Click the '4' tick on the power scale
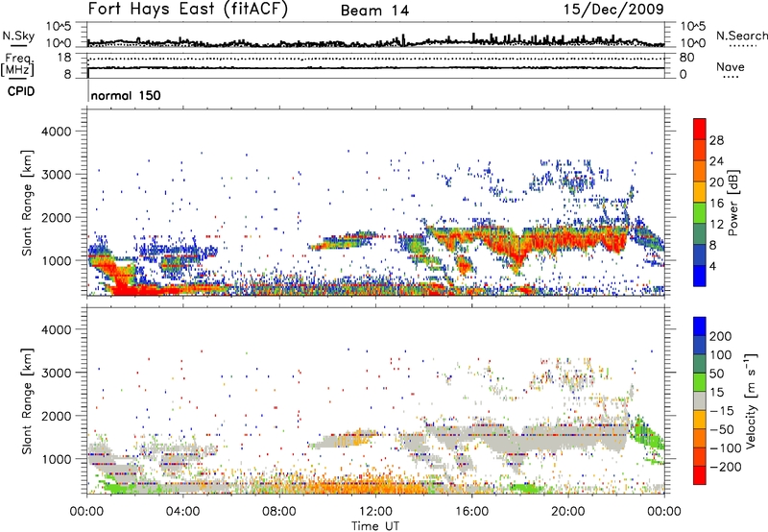 pos(712,267)
